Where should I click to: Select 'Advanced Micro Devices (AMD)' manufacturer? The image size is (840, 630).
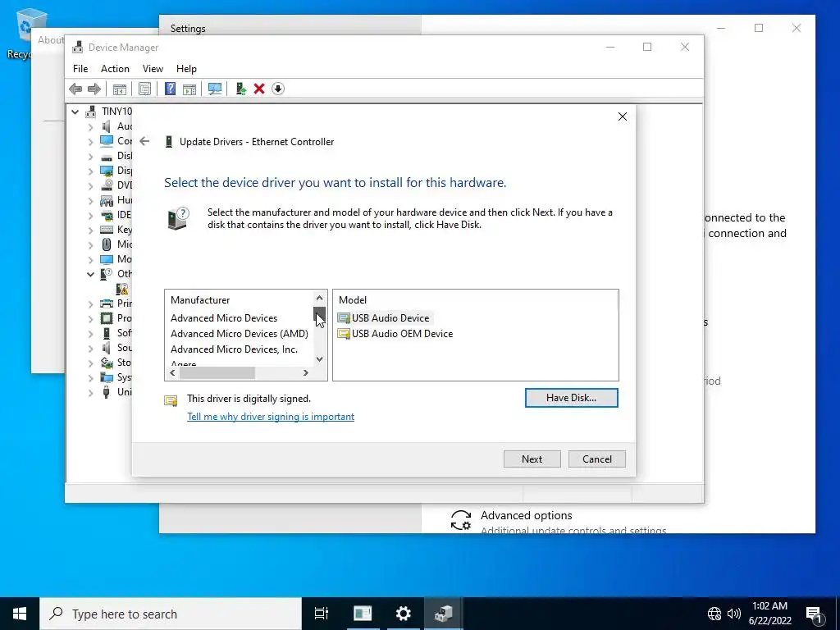240,334
